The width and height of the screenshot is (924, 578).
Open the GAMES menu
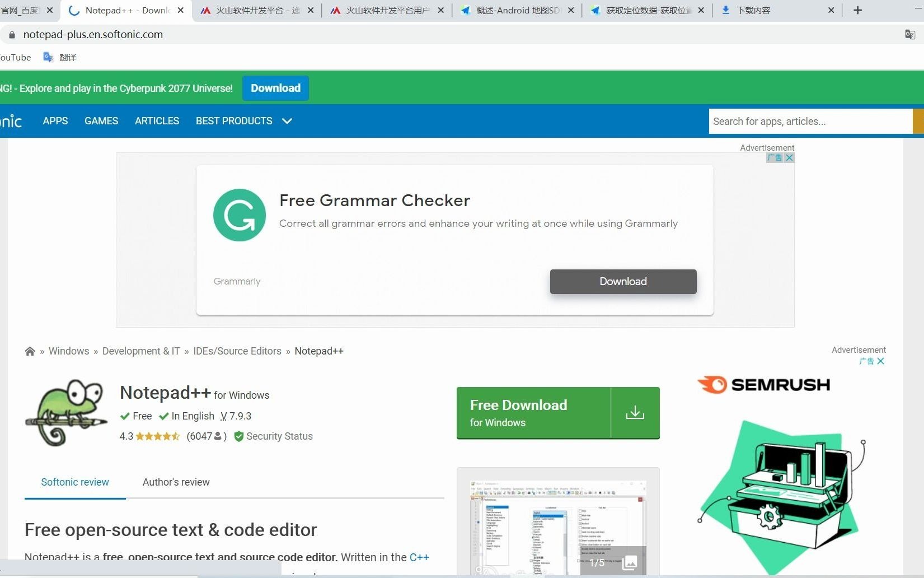pyautogui.click(x=101, y=121)
